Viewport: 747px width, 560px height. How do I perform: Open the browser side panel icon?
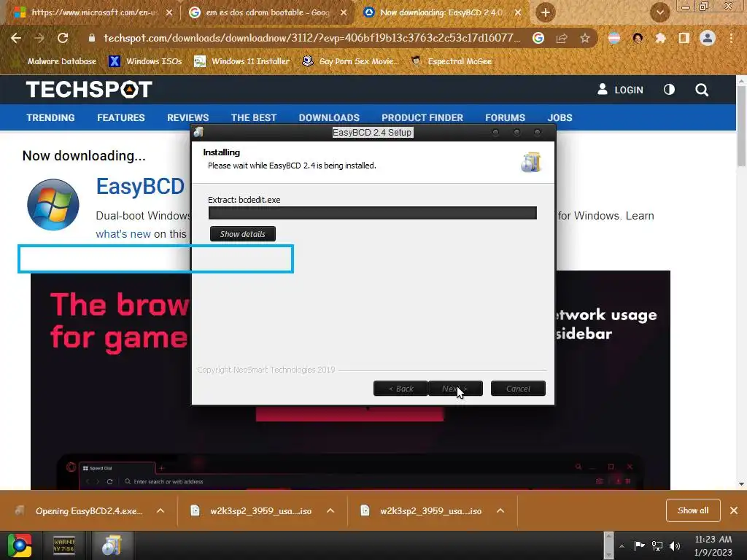(x=684, y=38)
